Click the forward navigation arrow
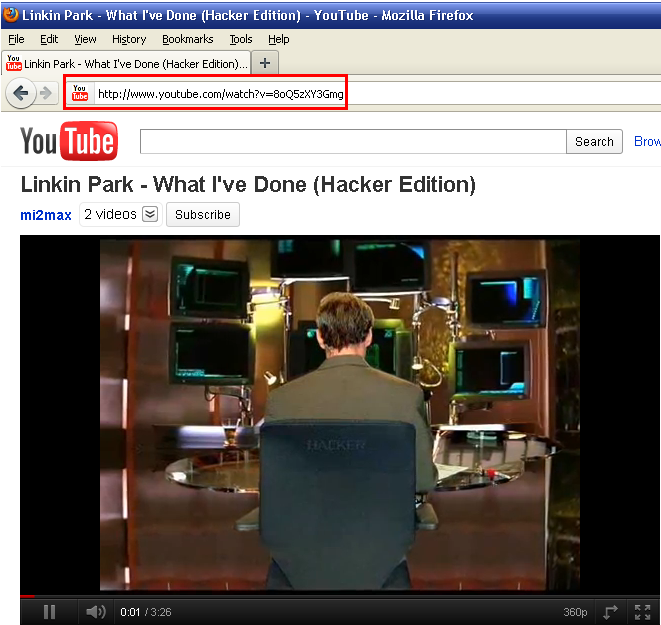This screenshot has width=661, height=625. point(46,93)
